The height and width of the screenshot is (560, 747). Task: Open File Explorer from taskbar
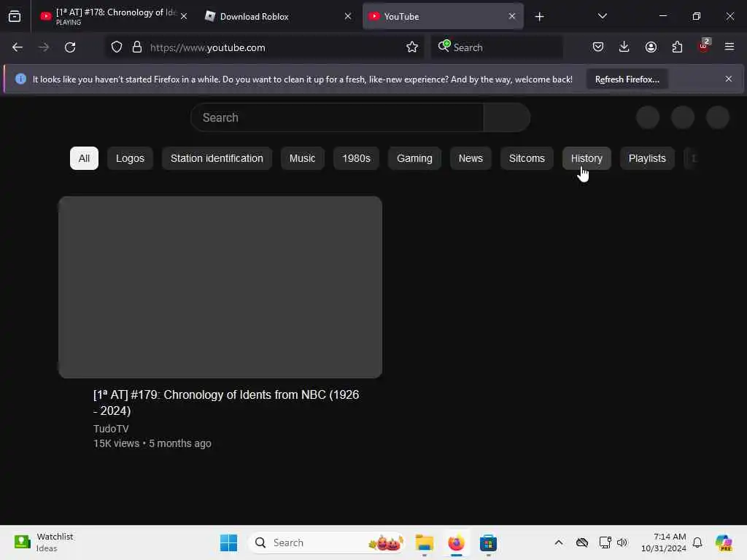pyautogui.click(x=424, y=542)
